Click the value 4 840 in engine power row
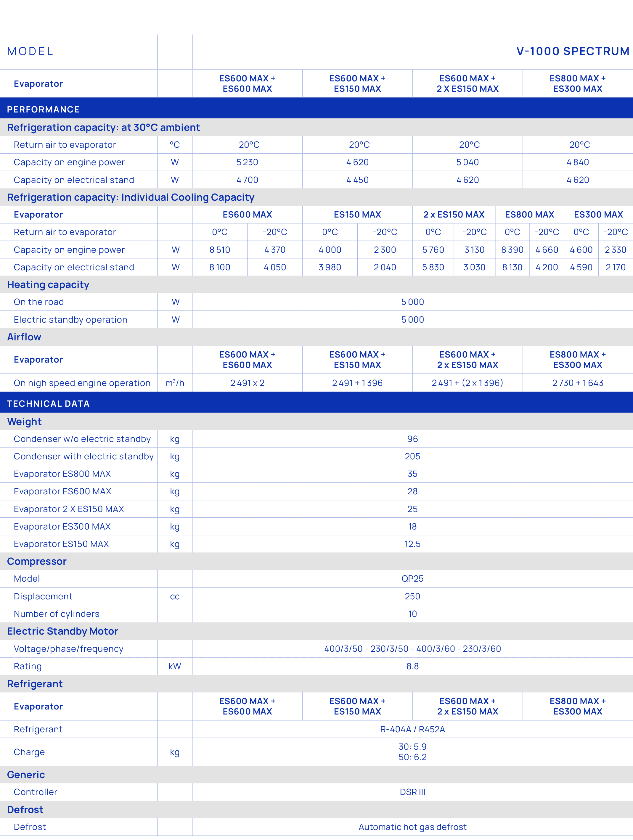This screenshot has height=840, width=633. point(578,162)
